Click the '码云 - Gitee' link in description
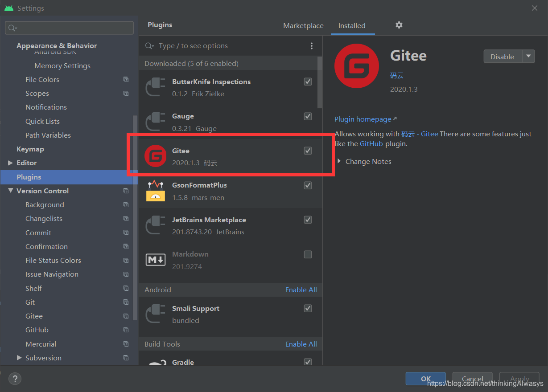548x392 pixels. 420,134
